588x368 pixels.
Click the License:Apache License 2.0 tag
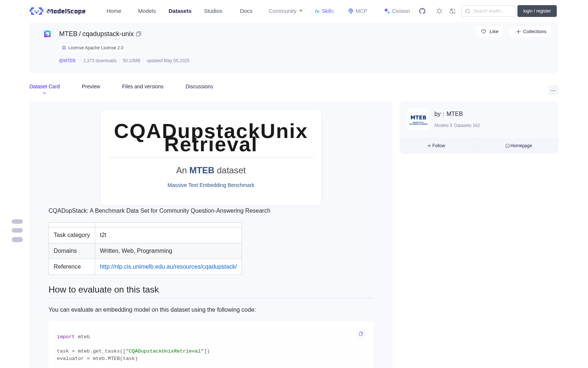tap(92, 48)
